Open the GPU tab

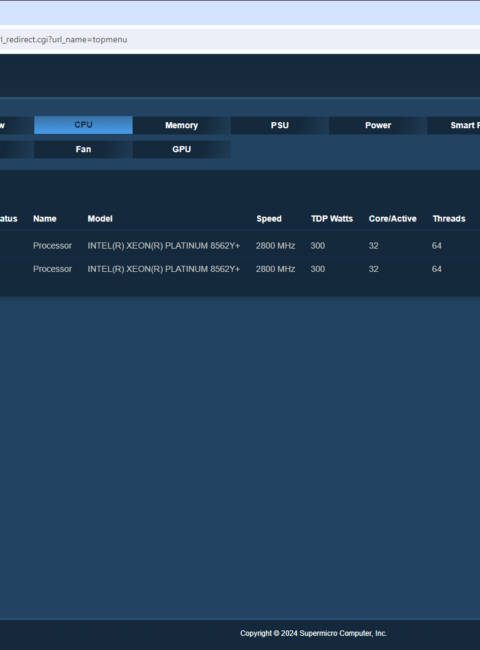click(x=182, y=149)
